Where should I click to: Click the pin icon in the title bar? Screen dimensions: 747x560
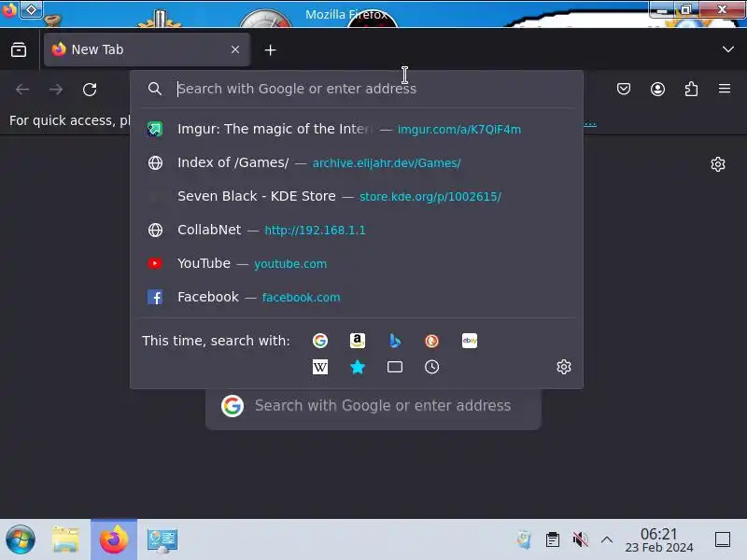tap(31, 9)
